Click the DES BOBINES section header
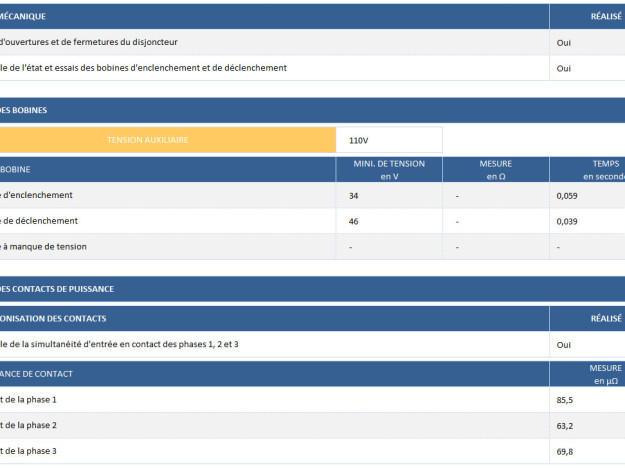Image resolution: width=625 pixels, height=468 pixels. (x=24, y=110)
